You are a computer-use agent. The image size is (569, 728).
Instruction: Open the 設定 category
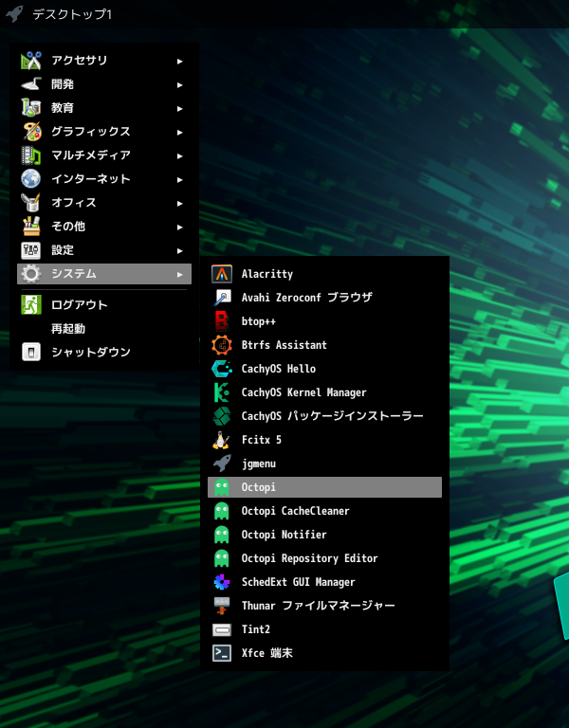pyautogui.click(x=104, y=250)
